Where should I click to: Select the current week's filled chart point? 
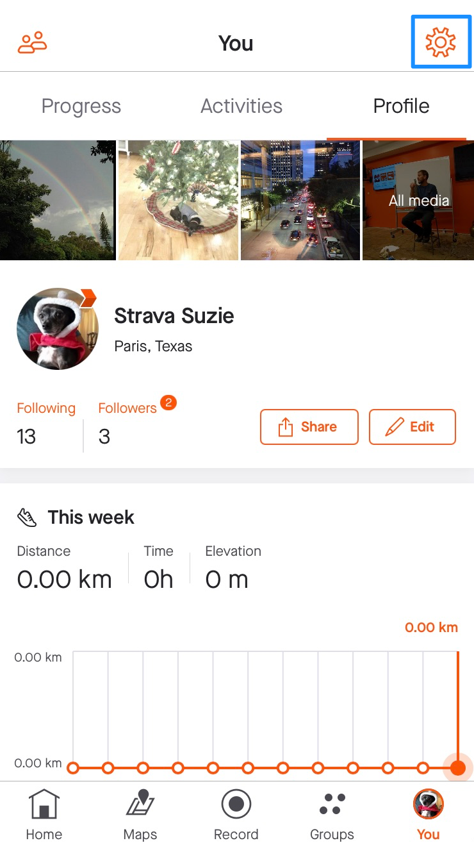tap(457, 767)
